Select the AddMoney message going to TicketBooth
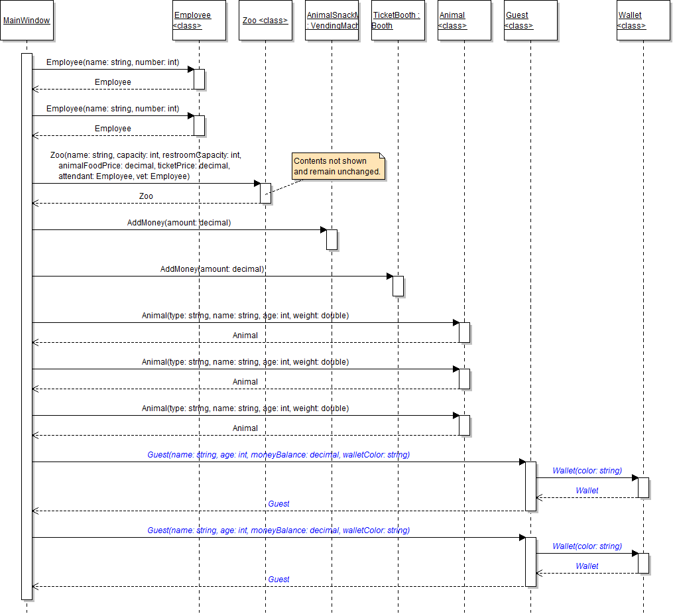The width and height of the screenshot is (673, 616). (212, 269)
